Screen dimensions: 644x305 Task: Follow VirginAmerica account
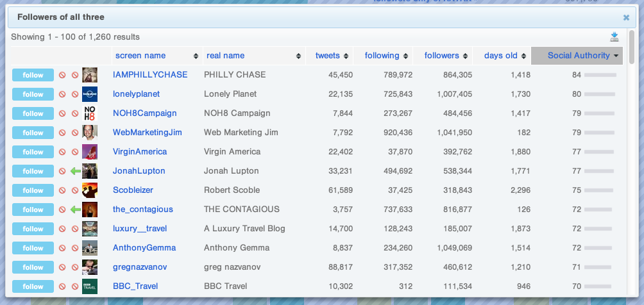point(33,152)
